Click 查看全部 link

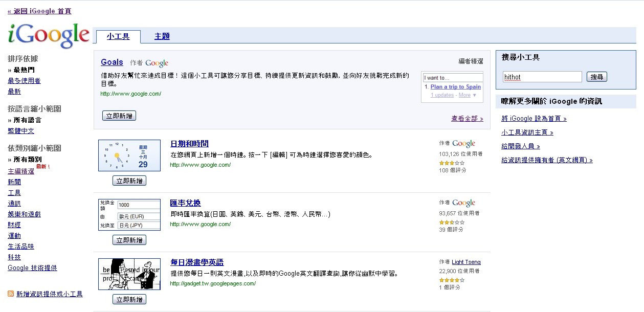point(467,118)
